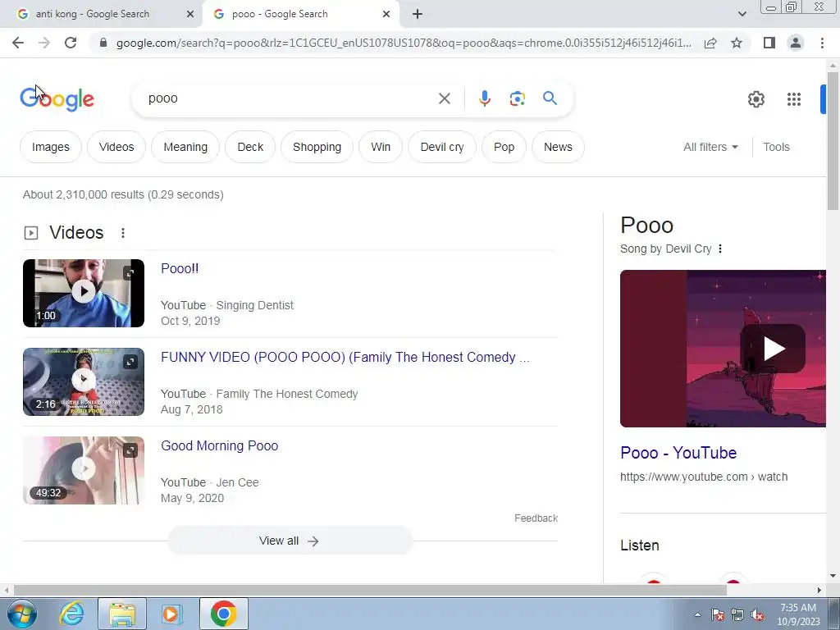Open the Windows Start button
The width and height of the screenshot is (840, 630).
(x=21, y=614)
